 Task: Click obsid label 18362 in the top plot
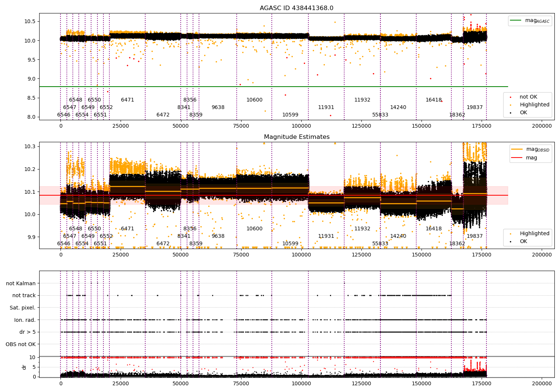tap(457, 115)
